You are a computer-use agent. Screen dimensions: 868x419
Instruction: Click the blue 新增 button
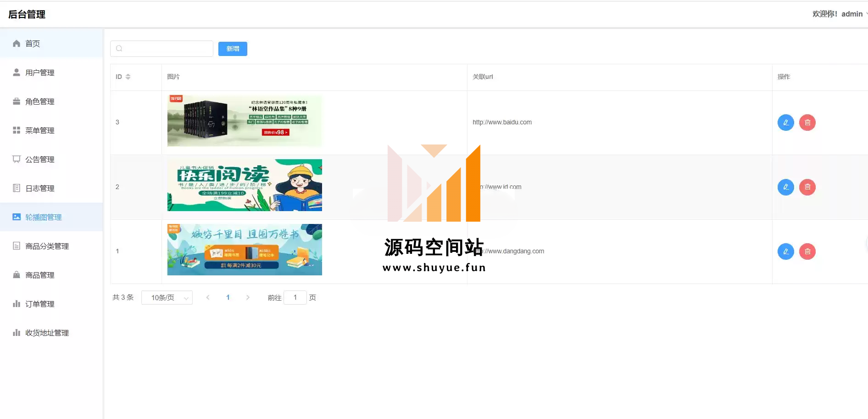(233, 49)
